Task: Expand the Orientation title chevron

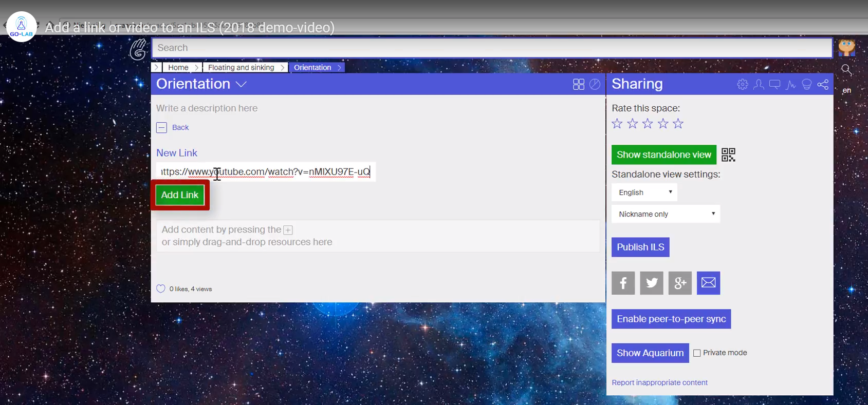Action: coord(241,85)
